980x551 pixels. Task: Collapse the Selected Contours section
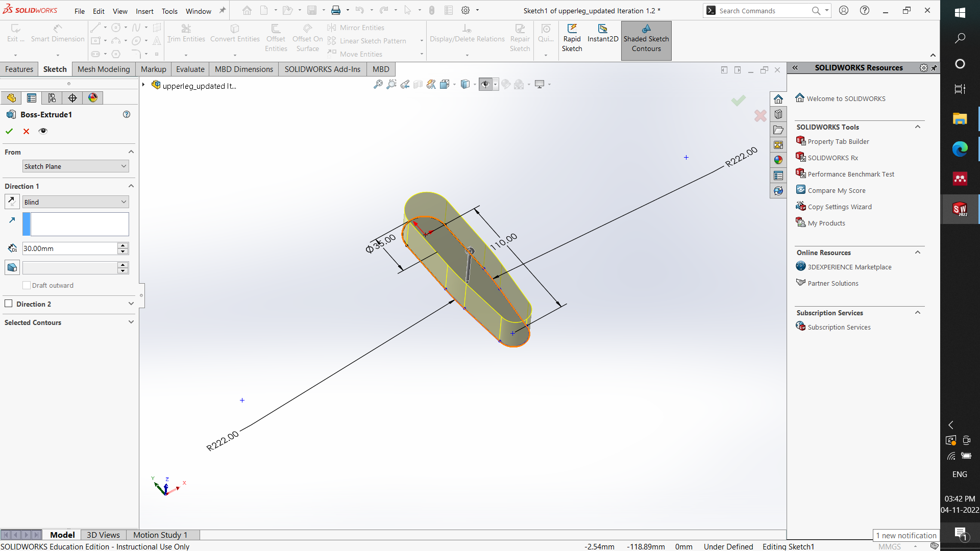[131, 322]
